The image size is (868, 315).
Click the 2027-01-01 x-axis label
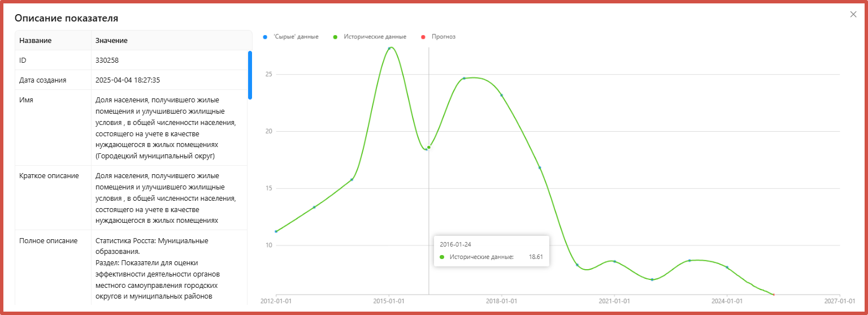pyautogui.click(x=840, y=301)
